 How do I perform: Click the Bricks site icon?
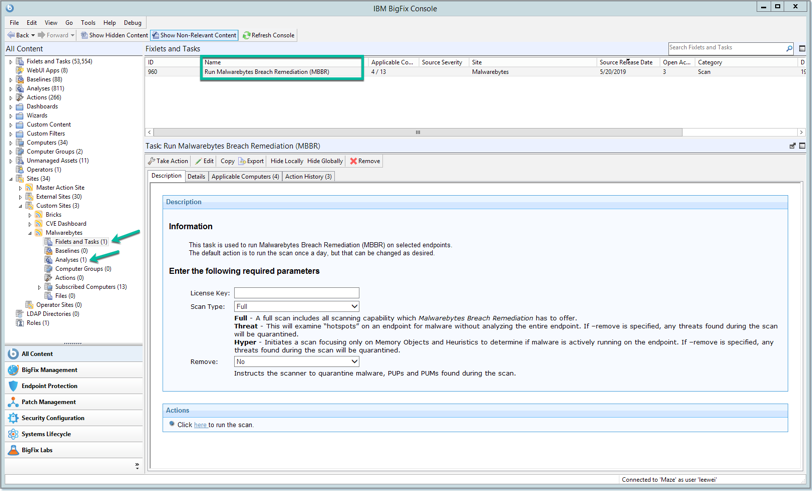(x=38, y=215)
